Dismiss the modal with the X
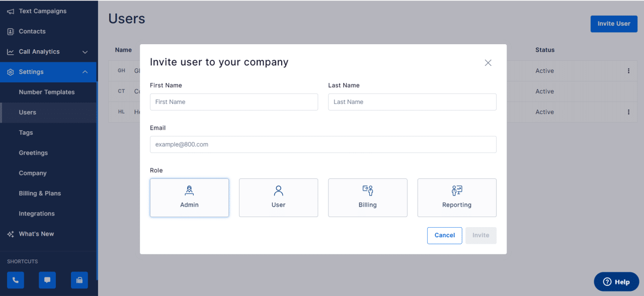Screen dimensions: 644x296 [488, 62]
